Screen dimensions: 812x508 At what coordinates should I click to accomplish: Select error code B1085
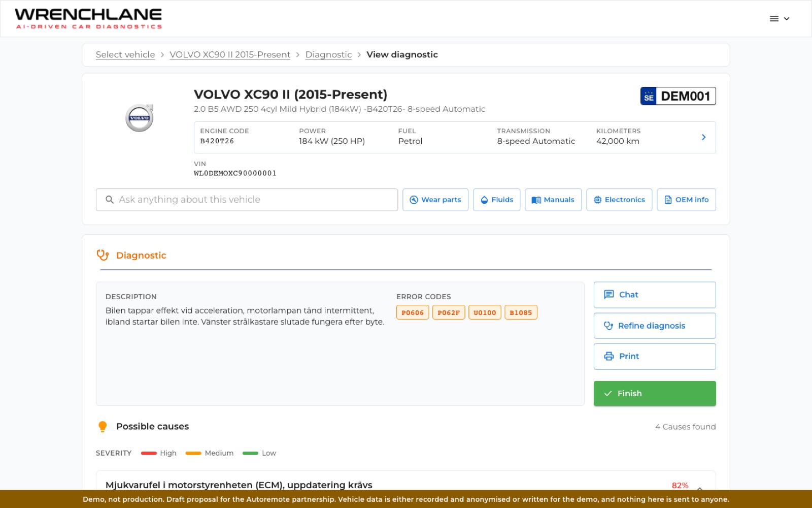pos(521,312)
